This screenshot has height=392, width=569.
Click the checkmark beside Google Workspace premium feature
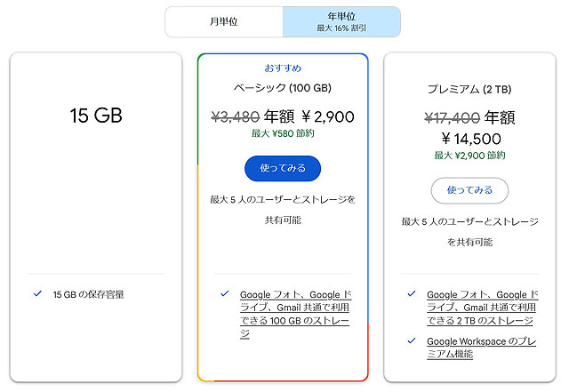point(411,340)
